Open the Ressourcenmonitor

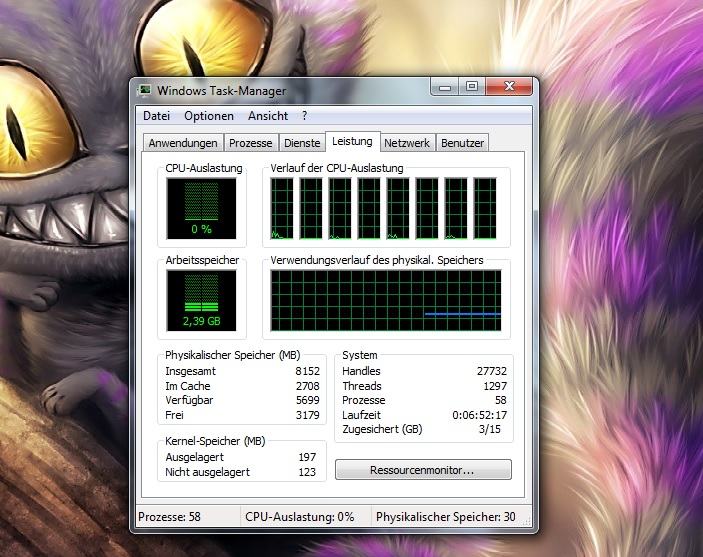[423, 470]
